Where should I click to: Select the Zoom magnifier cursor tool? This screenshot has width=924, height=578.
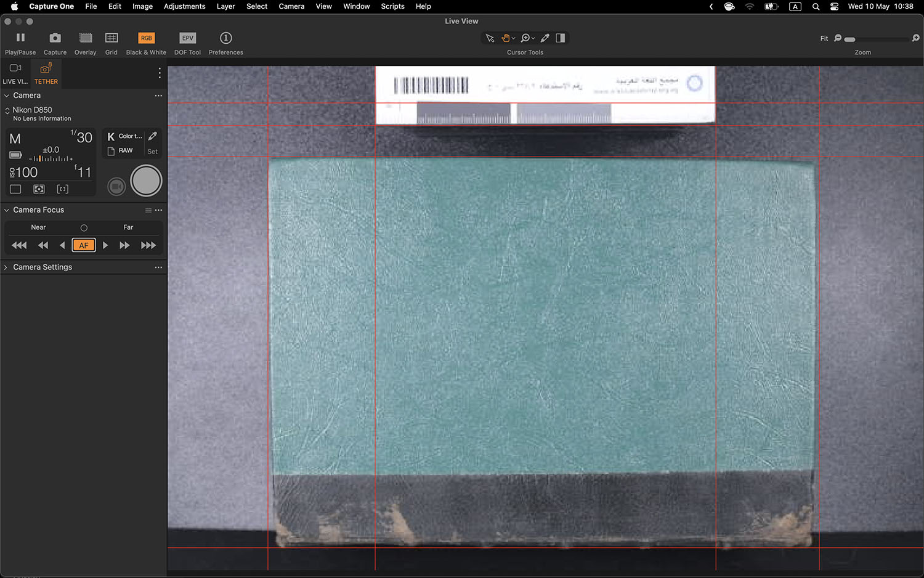point(525,38)
